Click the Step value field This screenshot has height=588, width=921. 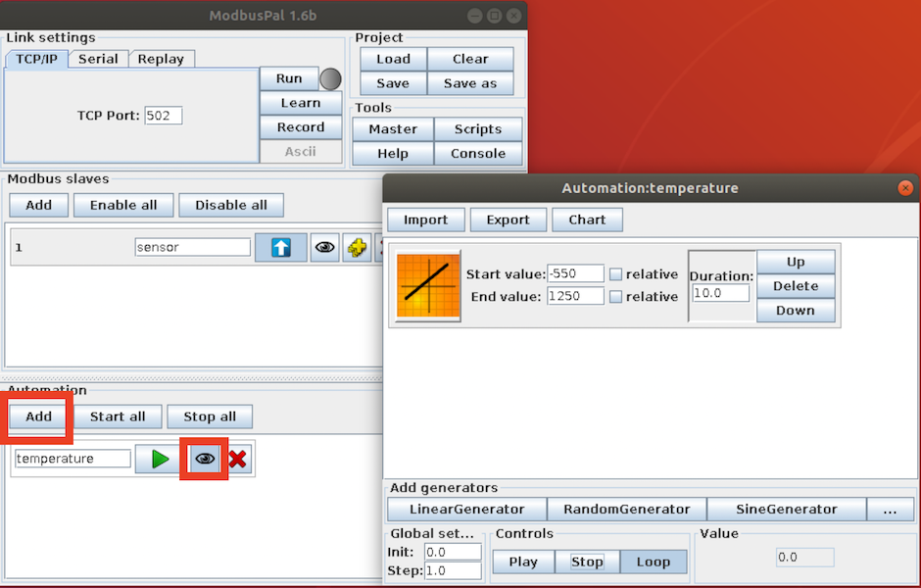tap(453, 571)
